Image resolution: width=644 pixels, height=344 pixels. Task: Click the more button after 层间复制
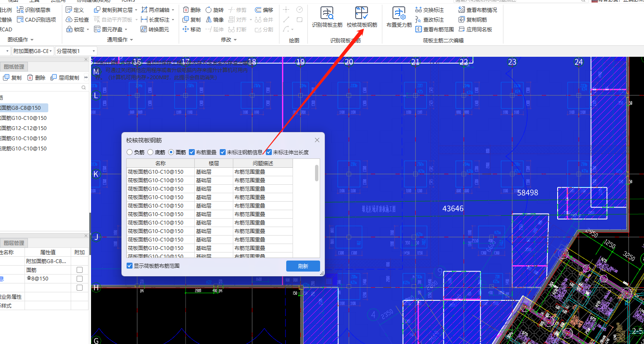tap(86, 78)
